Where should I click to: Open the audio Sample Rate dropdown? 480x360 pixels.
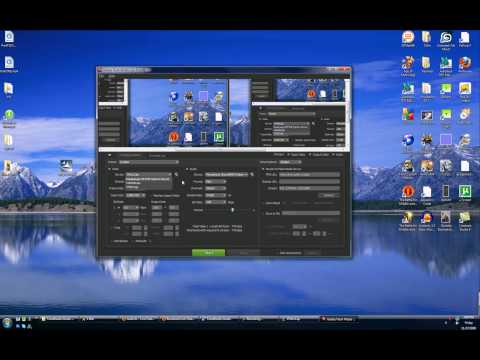click(x=215, y=195)
